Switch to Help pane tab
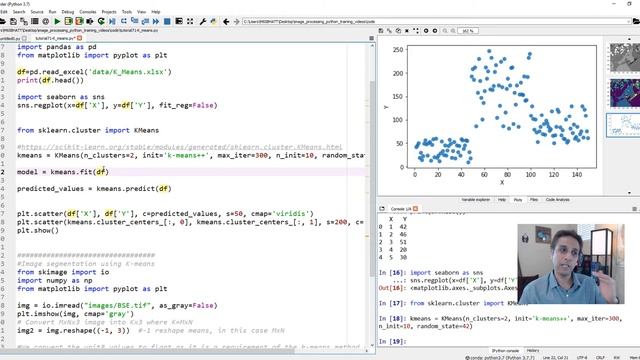The height and width of the screenshot is (360, 640). point(502,200)
